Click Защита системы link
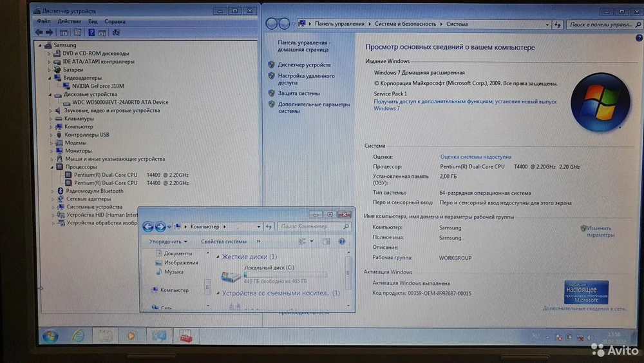The height and width of the screenshot is (363, 644). [299, 93]
